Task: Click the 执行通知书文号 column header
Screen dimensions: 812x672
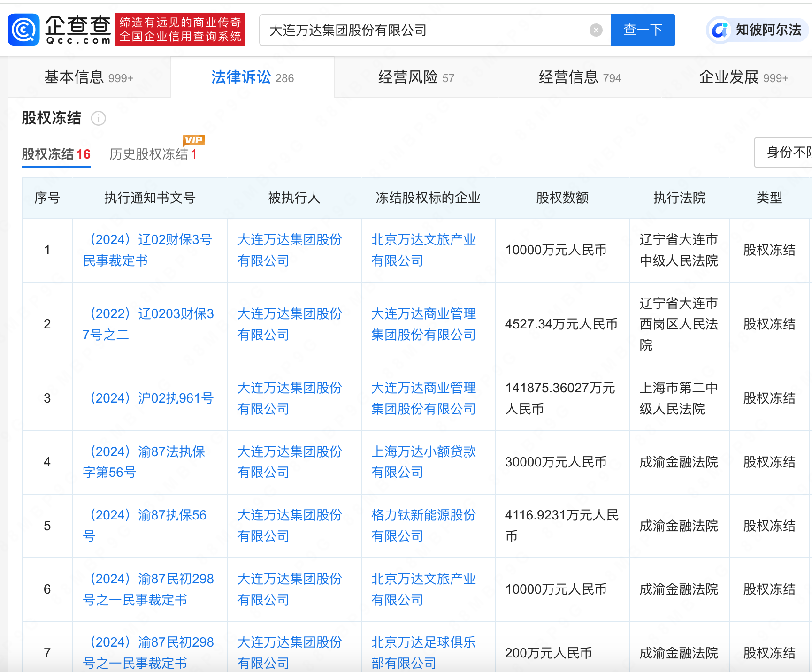Action: [150, 198]
